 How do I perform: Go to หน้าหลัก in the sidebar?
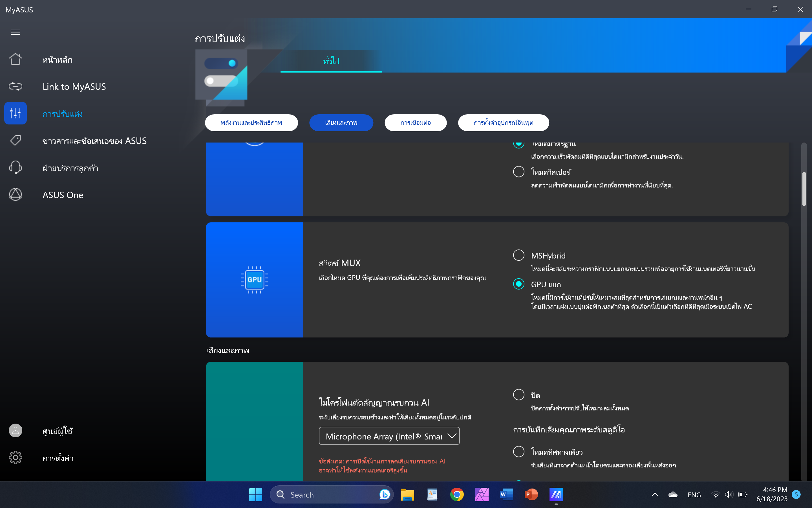[58, 60]
